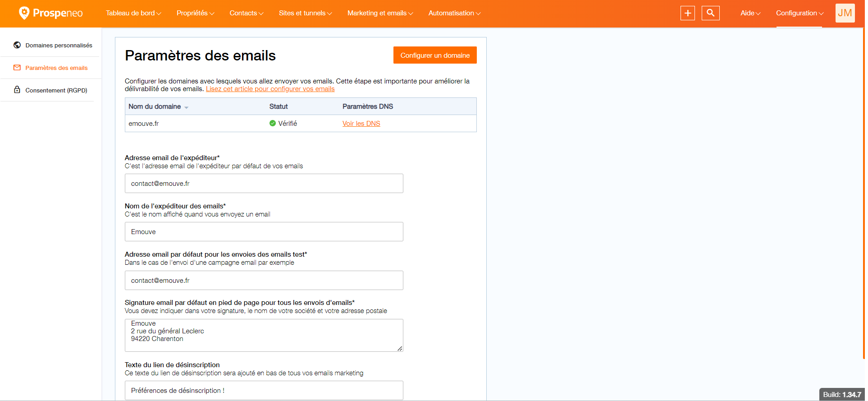The height and width of the screenshot is (401, 868).
Task: Click the page vertical scrollbar
Action: click(863, 194)
